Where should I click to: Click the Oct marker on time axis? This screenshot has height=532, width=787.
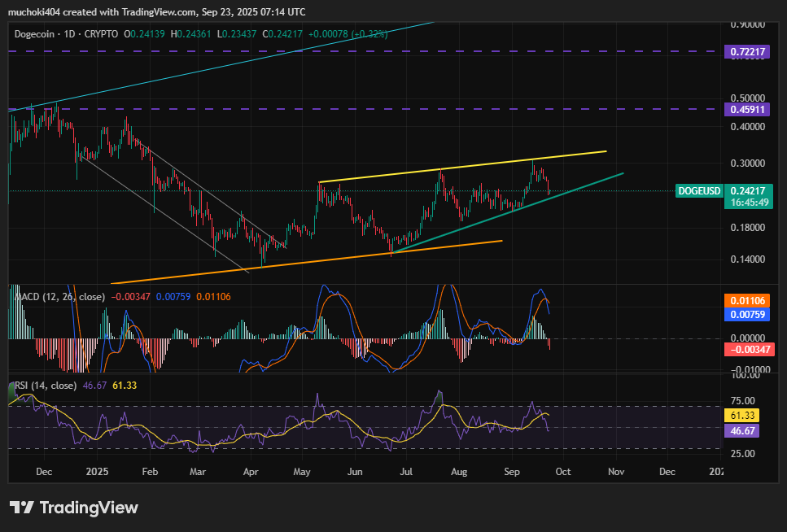pyautogui.click(x=563, y=472)
